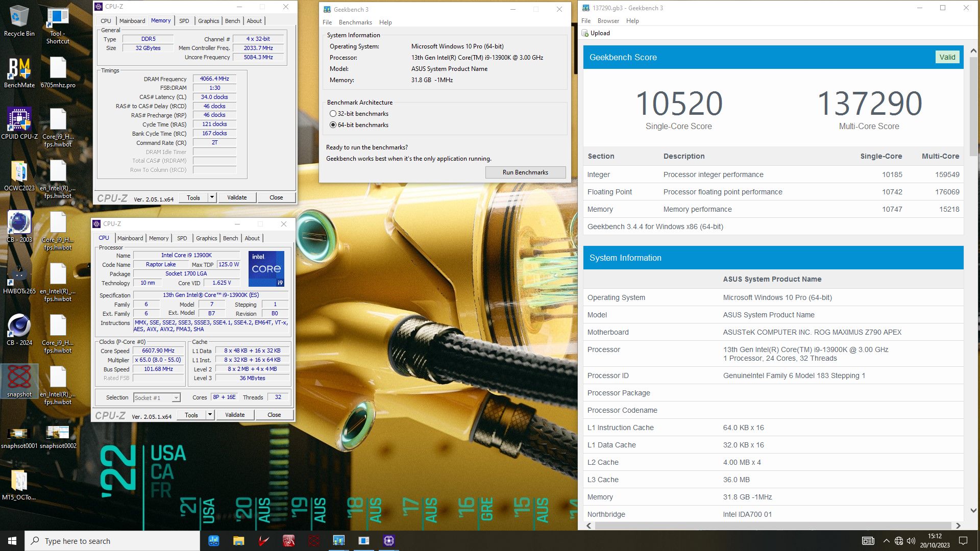Open snaphsot0002 image file
Image resolution: width=980 pixels, height=551 pixels.
[x=58, y=437]
